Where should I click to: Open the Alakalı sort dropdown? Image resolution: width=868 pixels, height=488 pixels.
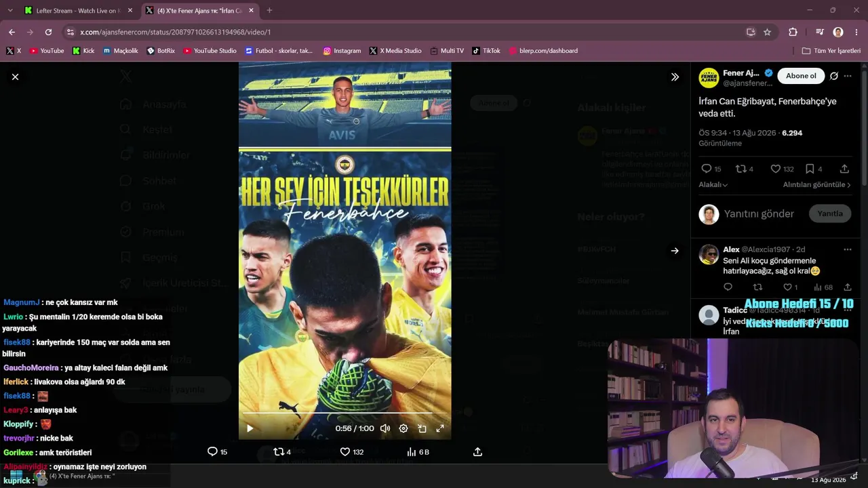coord(713,184)
